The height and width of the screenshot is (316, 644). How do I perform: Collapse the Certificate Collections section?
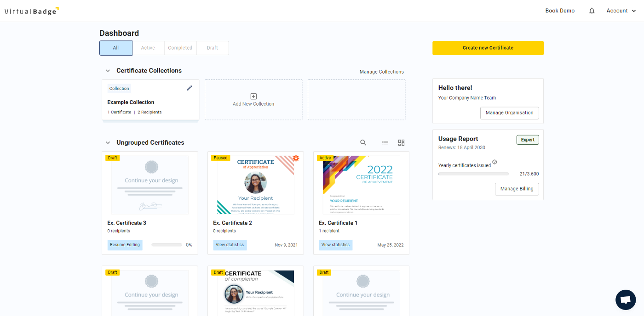pos(108,71)
